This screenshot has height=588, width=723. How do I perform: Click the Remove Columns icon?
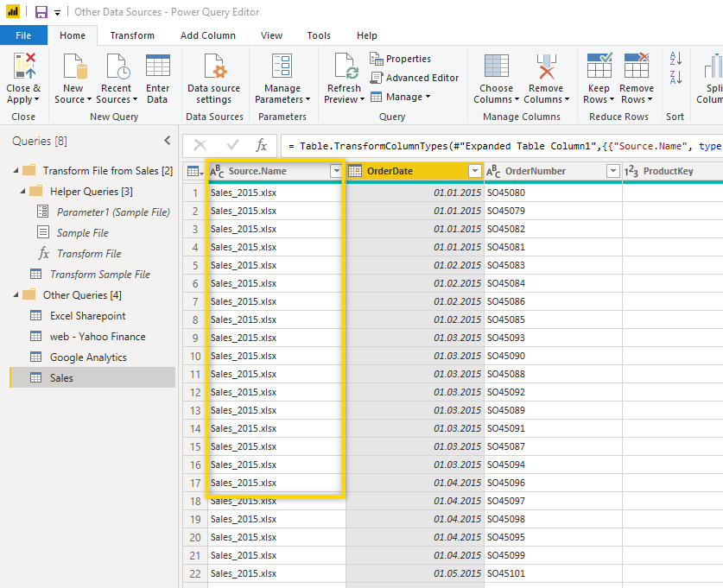[x=547, y=66]
